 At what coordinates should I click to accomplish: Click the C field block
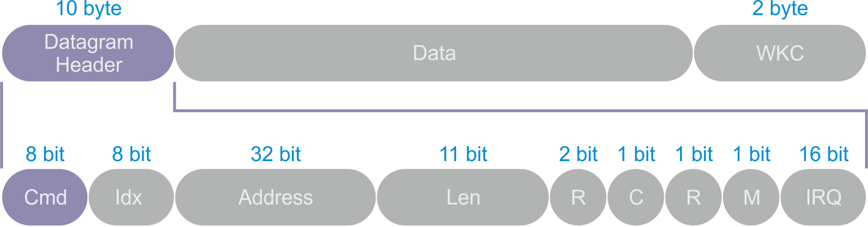[636, 197]
